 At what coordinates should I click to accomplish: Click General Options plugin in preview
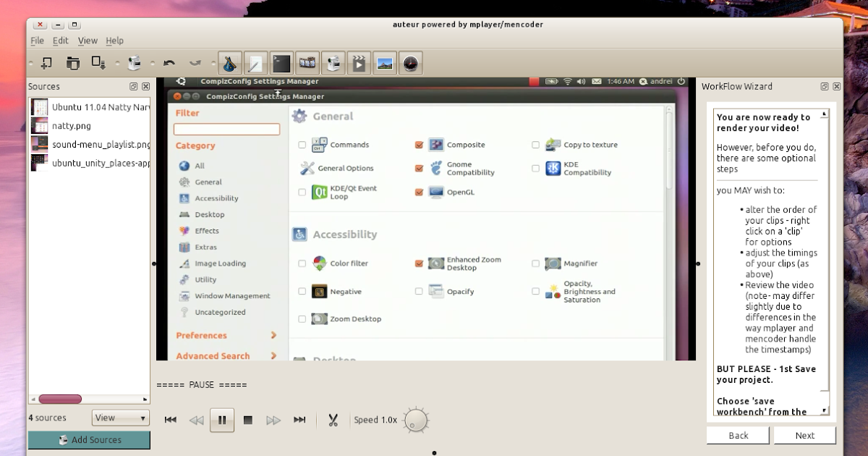pos(337,169)
